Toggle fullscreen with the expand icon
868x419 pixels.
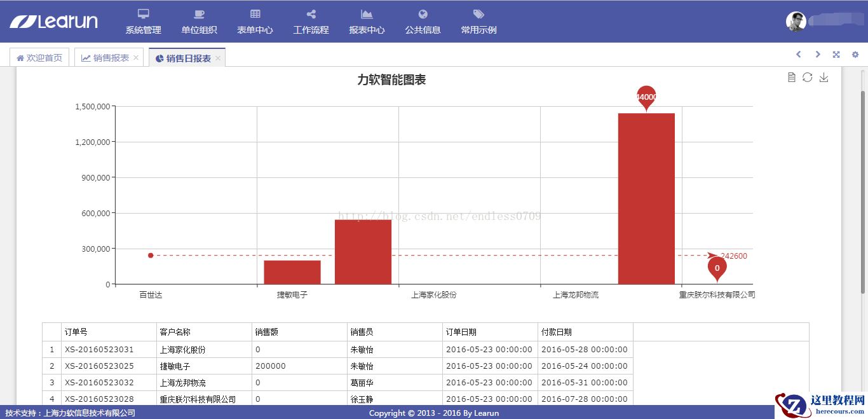(x=836, y=55)
